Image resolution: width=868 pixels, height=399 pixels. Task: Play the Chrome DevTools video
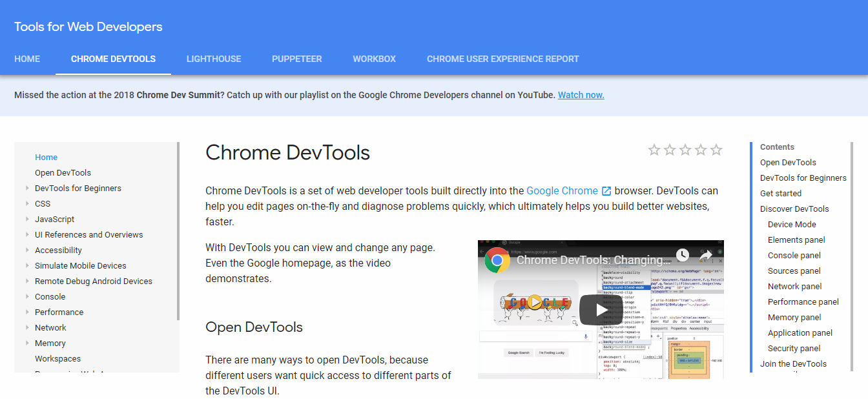click(x=601, y=310)
